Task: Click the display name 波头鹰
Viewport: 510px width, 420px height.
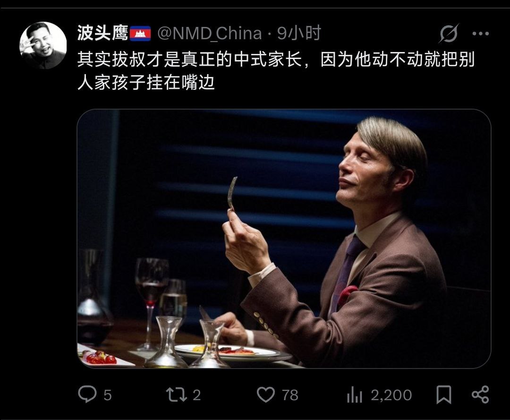Action: tap(102, 33)
